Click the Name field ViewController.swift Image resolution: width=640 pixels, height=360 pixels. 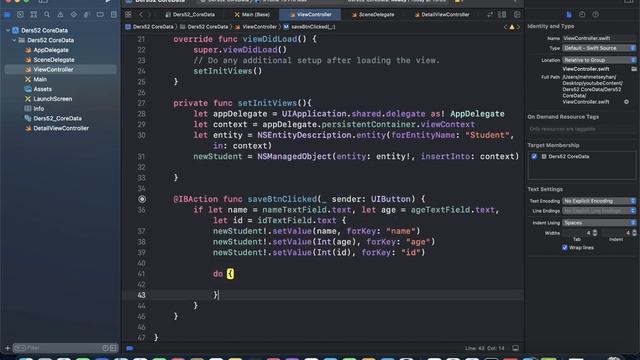(x=599, y=38)
